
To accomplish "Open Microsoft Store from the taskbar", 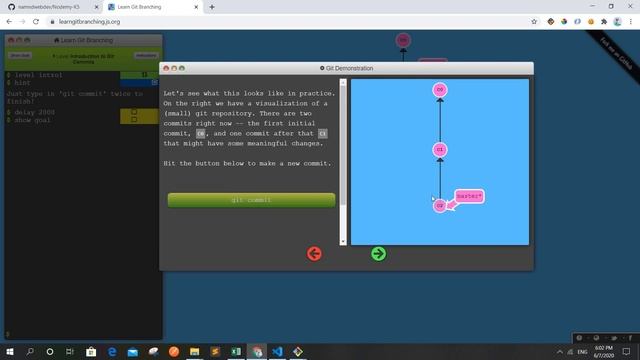I will pyautogui.click(x=91, y=351).
